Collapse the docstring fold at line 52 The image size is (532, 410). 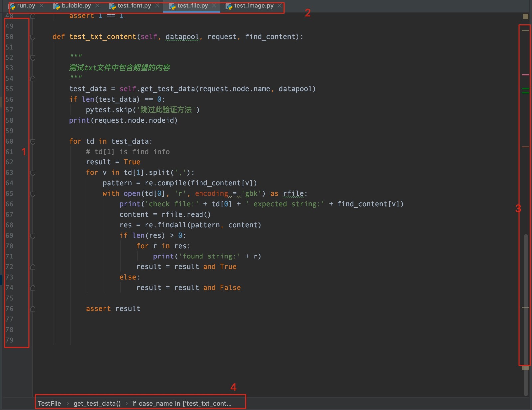tap(33, 58)
